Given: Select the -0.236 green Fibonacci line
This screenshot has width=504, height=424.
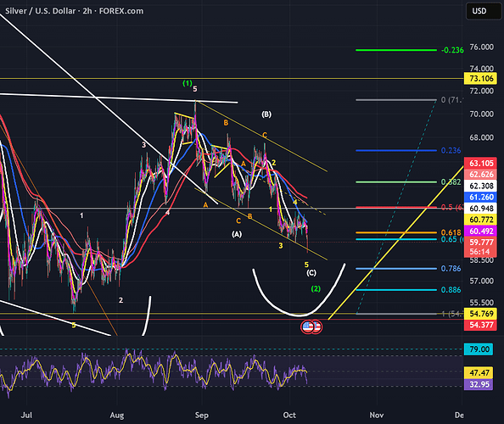Looking at the screenshot, I should pyautogui.click(x=396, y=50).
